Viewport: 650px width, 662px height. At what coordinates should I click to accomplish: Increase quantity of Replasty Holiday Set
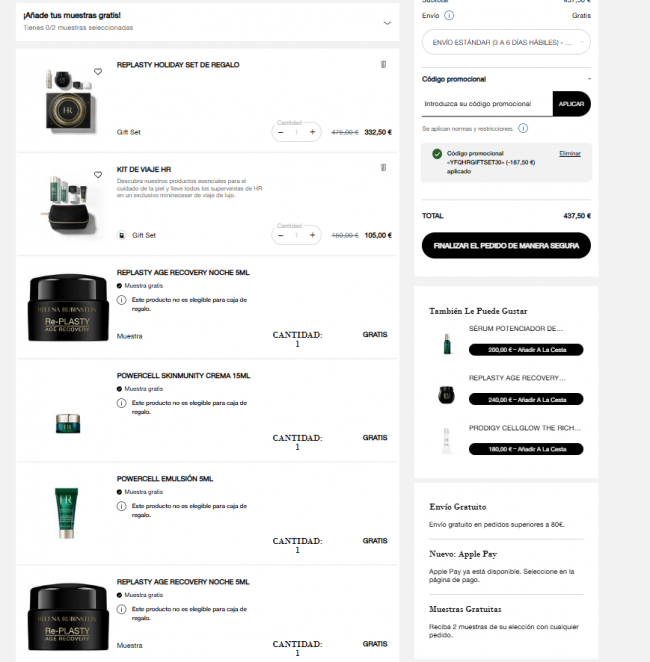312,132
